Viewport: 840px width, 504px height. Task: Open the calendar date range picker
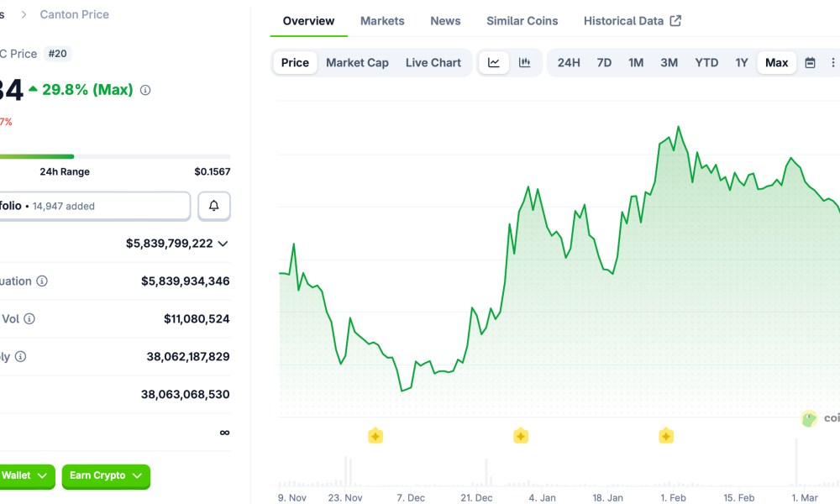coord(810,63)
